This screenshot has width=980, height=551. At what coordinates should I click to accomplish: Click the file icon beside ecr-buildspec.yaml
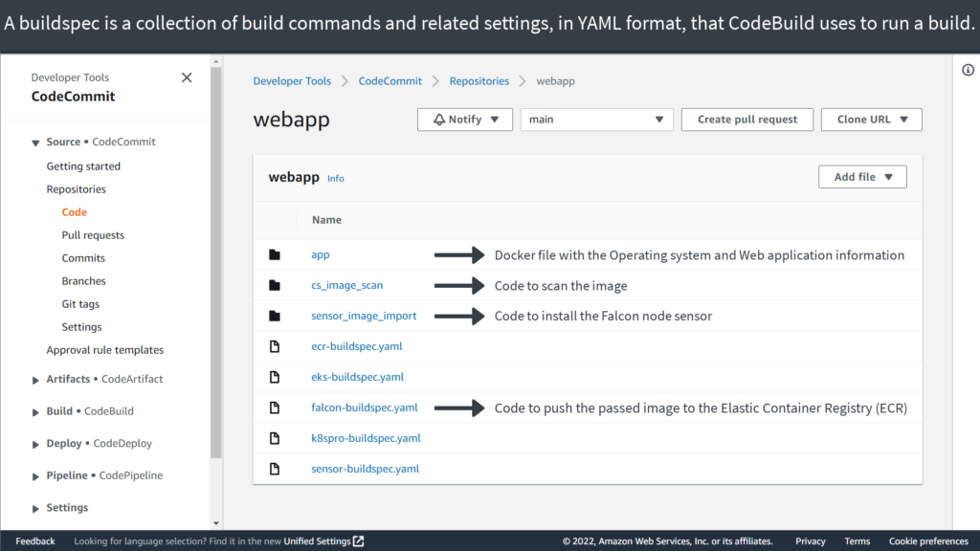click(275, 346)
